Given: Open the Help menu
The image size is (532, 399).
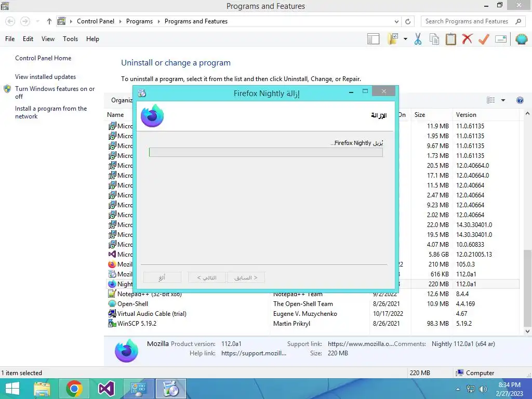Looking at the screenshot, I should pyautogui.click(x=92, y=39).
